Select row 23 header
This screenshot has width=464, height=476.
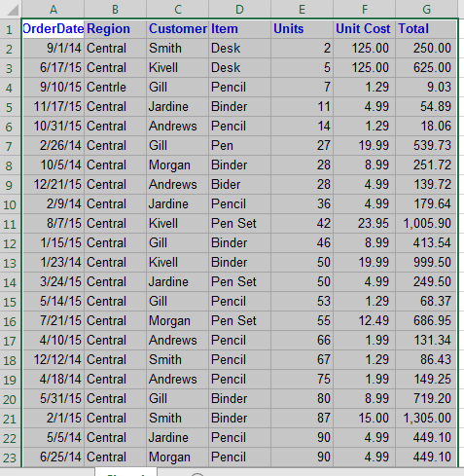point(10,458)
